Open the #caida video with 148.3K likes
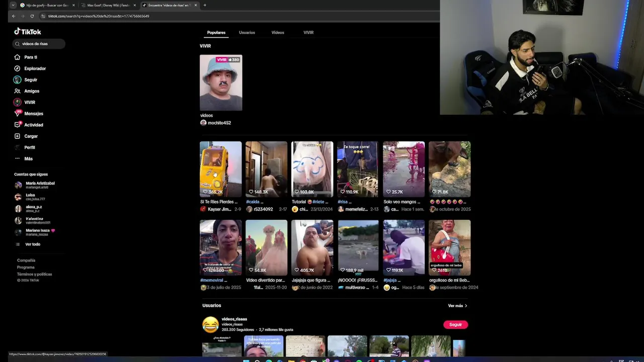644x362 pixels. pyautogui.click(x=267, y=169)
